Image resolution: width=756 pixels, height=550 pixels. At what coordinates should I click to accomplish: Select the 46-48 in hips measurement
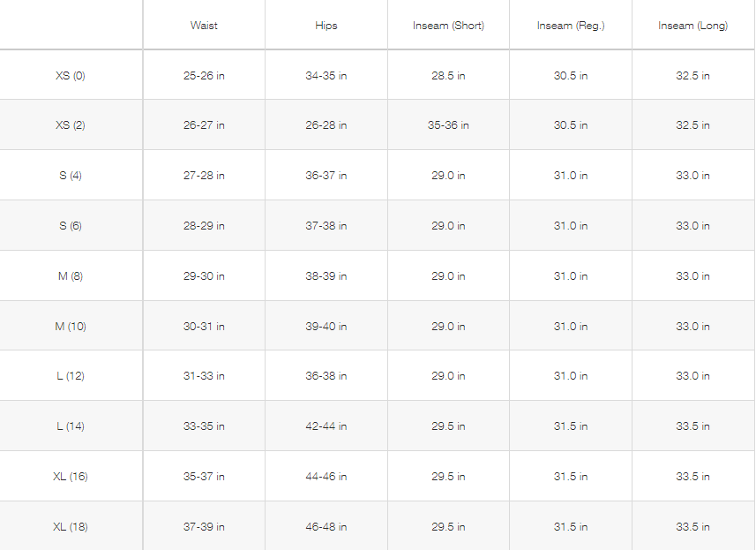tap(326, 527)
